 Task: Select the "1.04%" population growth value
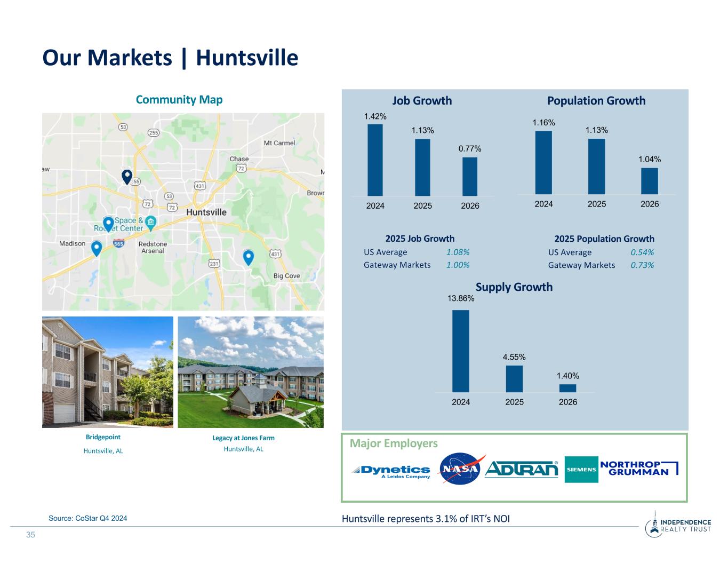pyautogui.click(x=650, y=159)
